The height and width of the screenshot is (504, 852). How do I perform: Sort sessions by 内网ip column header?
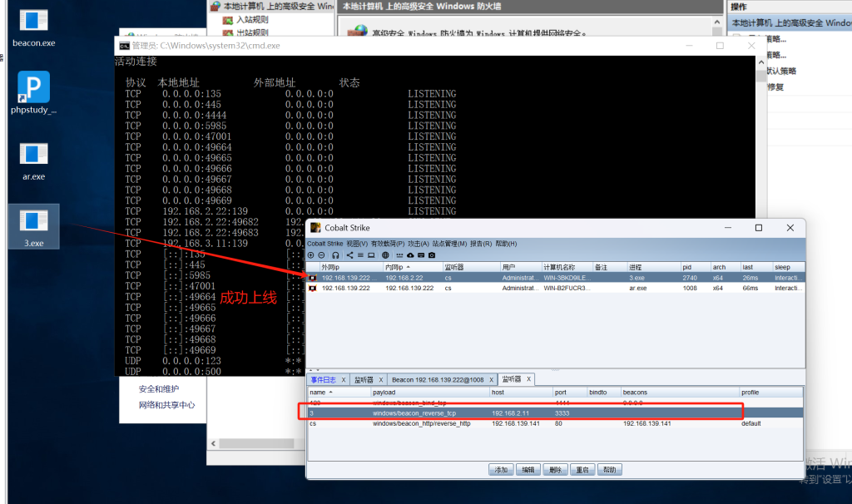pyautogui.click(x=413, y=267)
